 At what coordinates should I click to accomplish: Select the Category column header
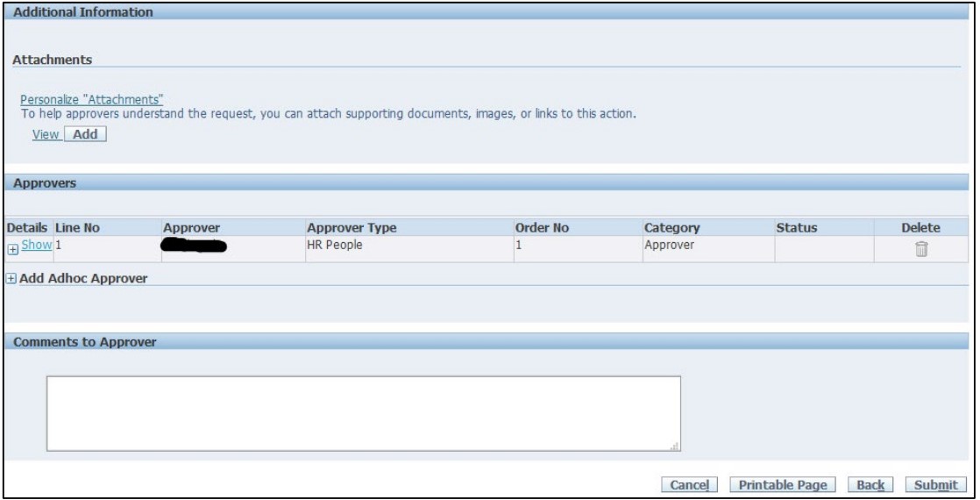[x=671, y=228]
